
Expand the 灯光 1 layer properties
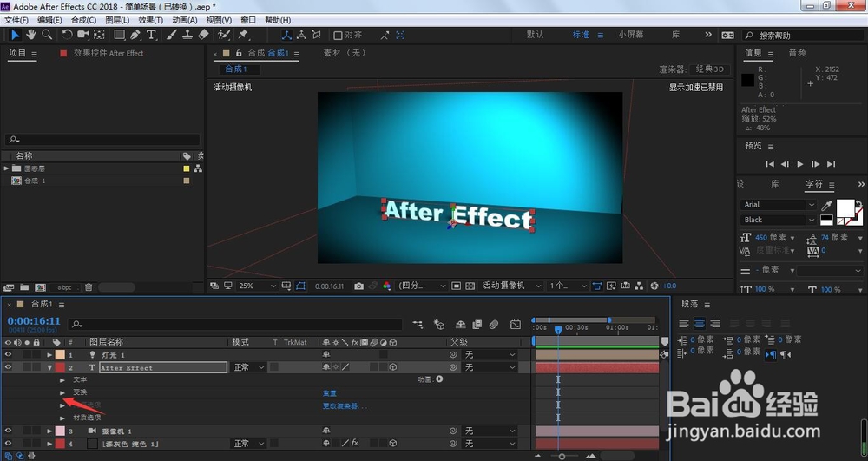click(x=49, y=355)
